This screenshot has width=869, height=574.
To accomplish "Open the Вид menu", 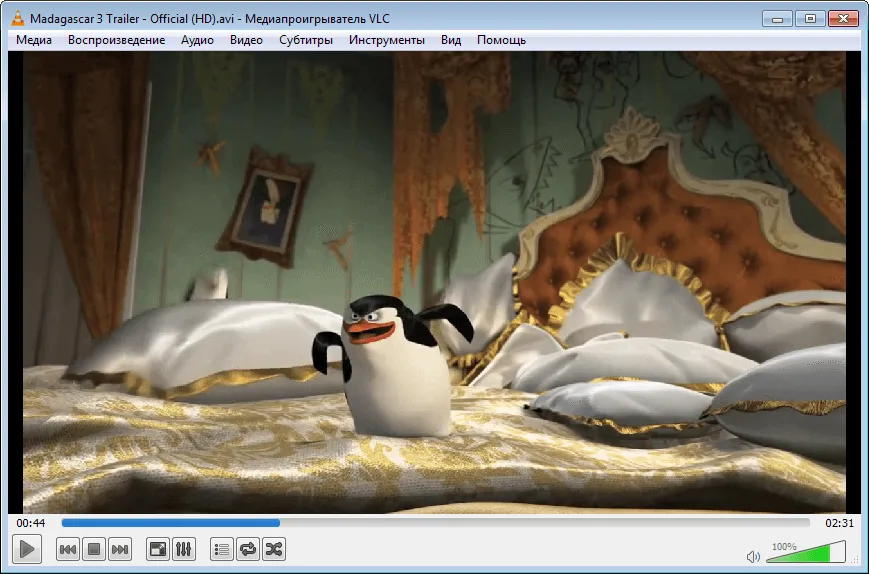I will tap(451, 40).
